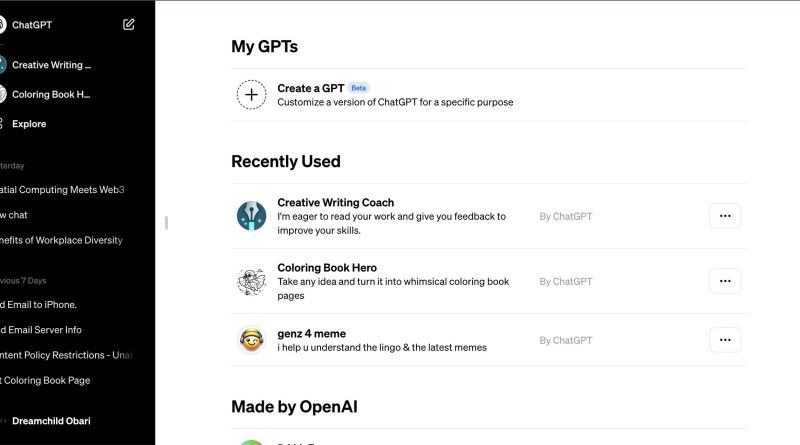Click the new chat compose icon
The image size is (800, 445).
pyautogui.click(x=129, y=24)
